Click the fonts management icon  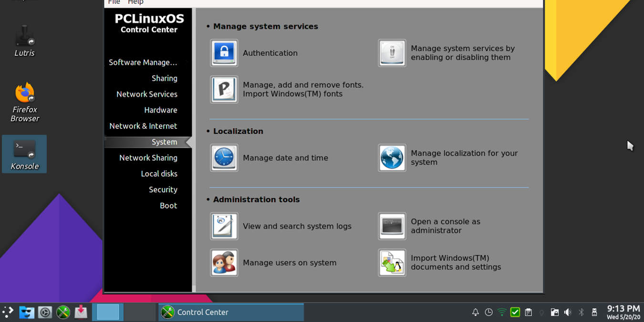224,89
